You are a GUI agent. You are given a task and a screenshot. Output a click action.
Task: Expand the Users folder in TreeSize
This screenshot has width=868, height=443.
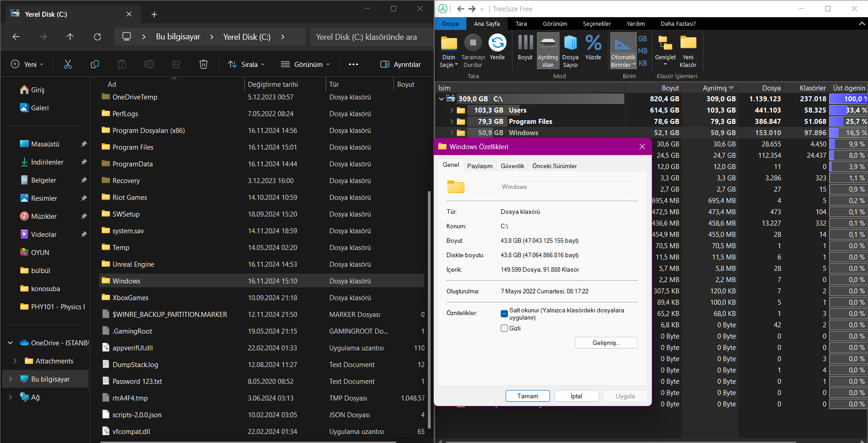click(x=451, y=110)
